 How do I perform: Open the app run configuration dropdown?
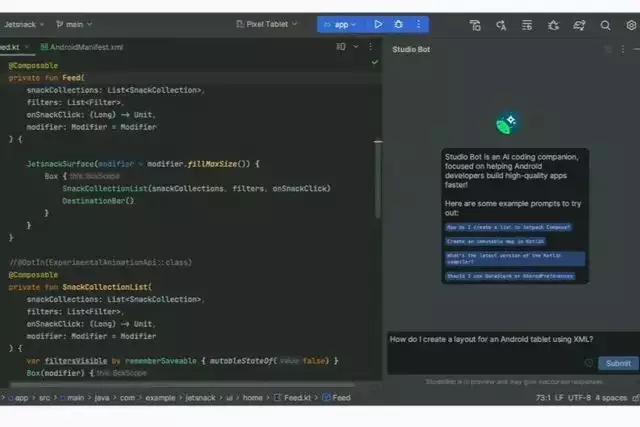[340, 25]
